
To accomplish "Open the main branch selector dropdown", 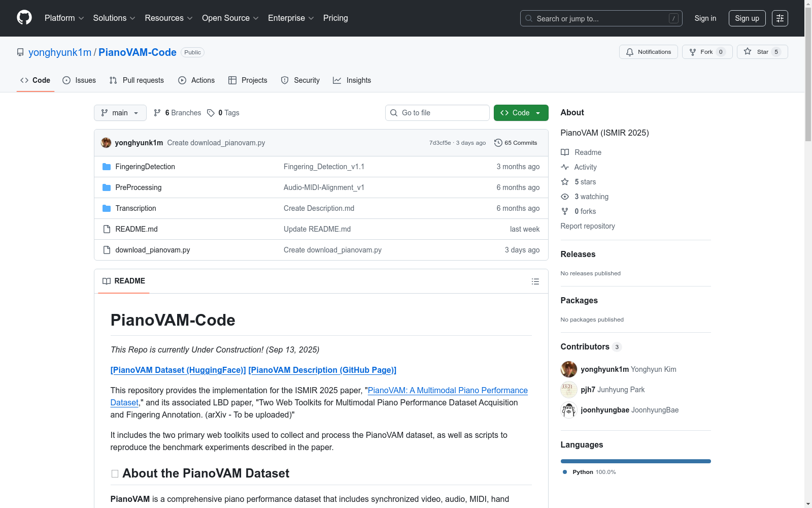I will click(120, 113).
